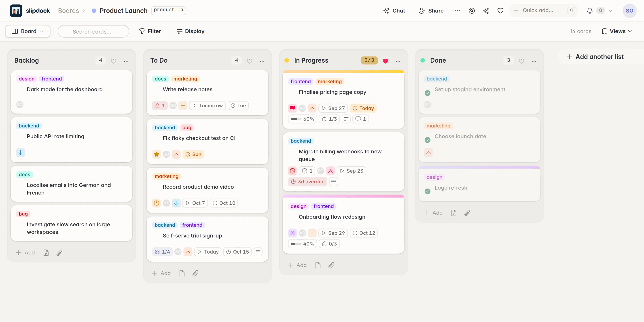Viewport: 644px width, 322px height.
Task: Uncheck the Logo refresh completed checkmark
Action: pos(428,191)
